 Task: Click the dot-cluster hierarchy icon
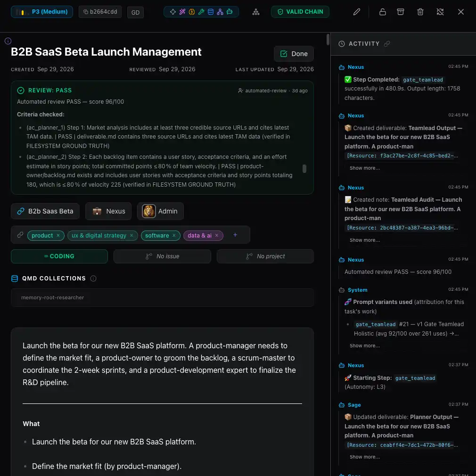256,12
